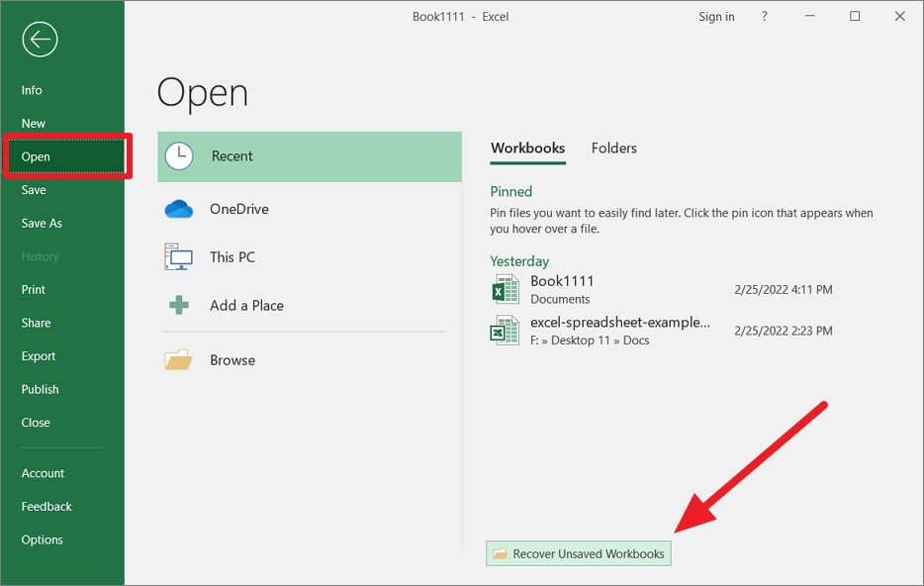Click the question mark help icon
Image resolution: width=924 pixels, height=586 pixels.
click(x=765, y=17)
